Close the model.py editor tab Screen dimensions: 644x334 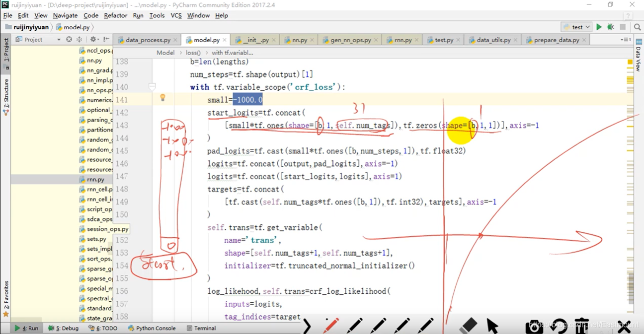(225, 40)
